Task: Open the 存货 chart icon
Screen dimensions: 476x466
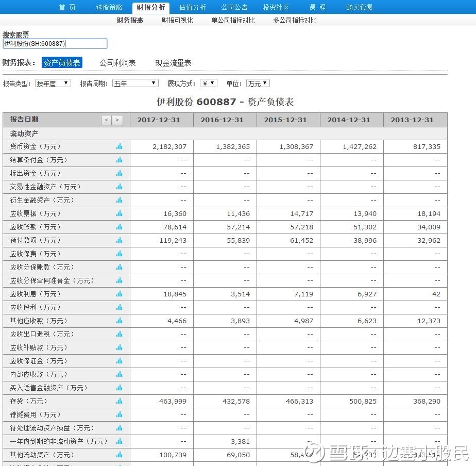Action: point(119,401)
